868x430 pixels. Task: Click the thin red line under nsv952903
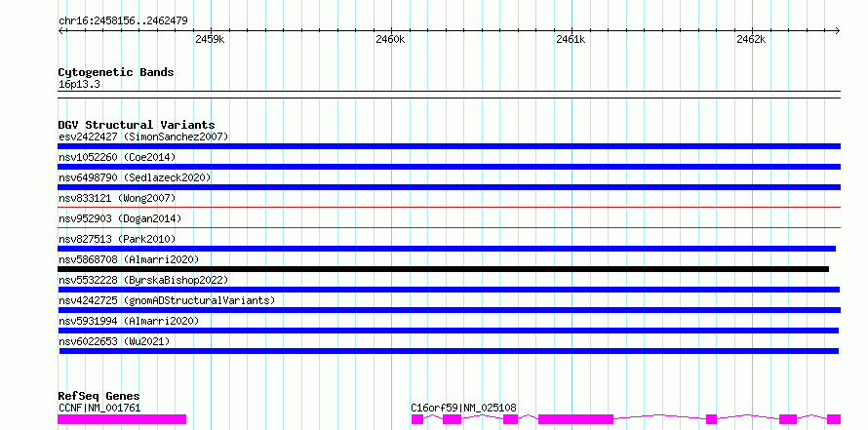click(x=449, y=227)
